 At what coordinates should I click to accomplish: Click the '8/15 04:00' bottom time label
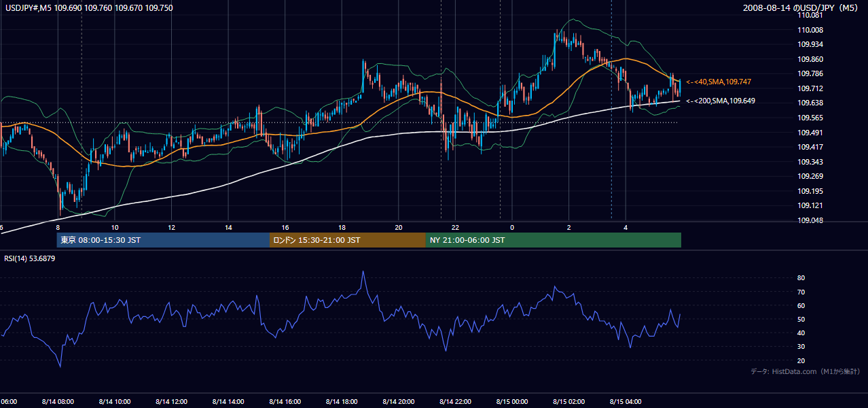pos(626,401)
